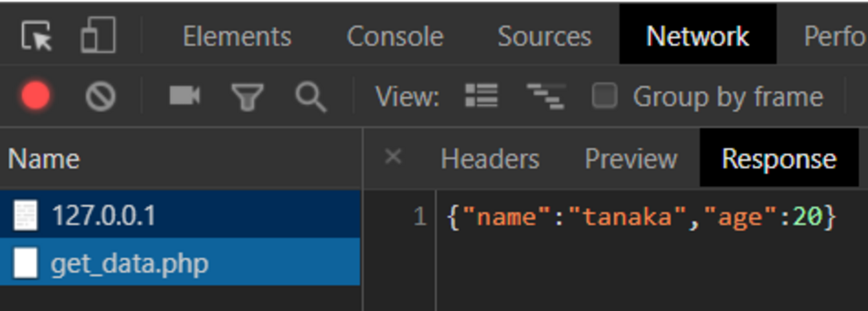The width and height of the screenshot is (868, 311).
Task: Click the file icon beside get_data.php
Action: pyautogui.click(x=25, y=264)
